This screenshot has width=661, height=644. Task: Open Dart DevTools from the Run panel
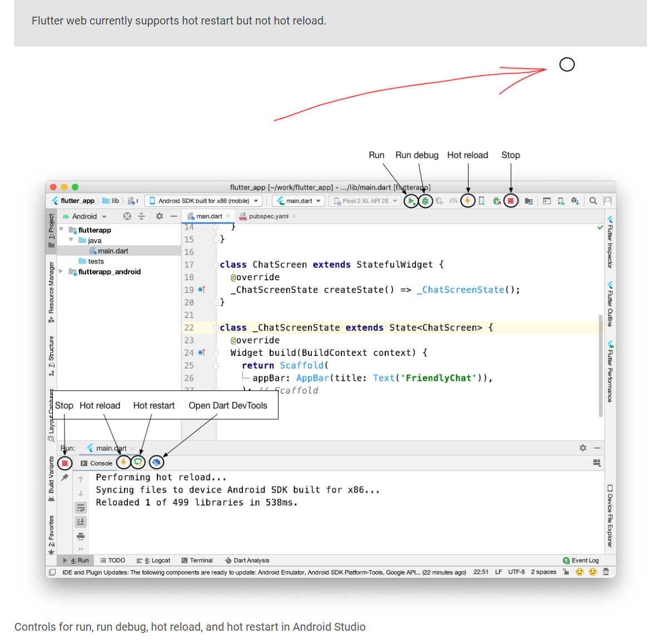coord(156,462)
